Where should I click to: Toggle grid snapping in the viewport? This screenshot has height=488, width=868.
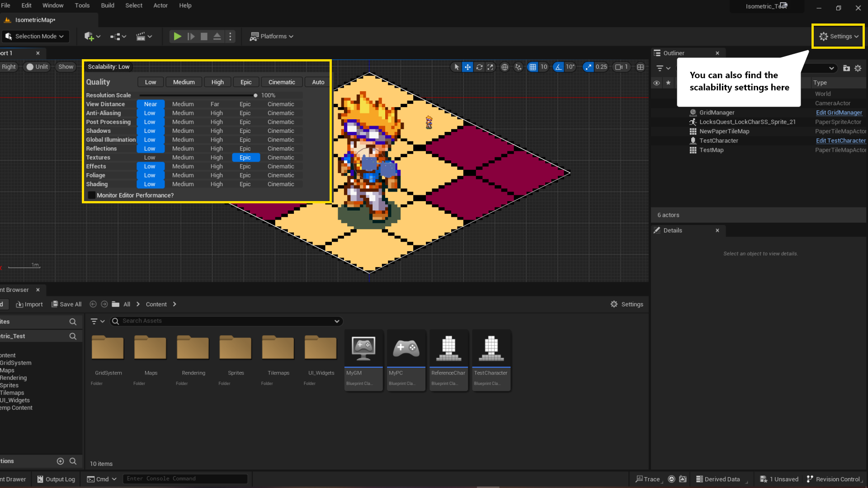[x=533, y=67]
